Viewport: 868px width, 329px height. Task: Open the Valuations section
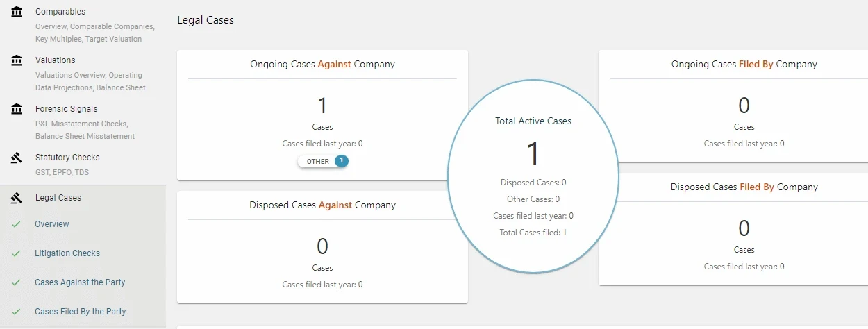pyautogui.click(x=56, y=60)
